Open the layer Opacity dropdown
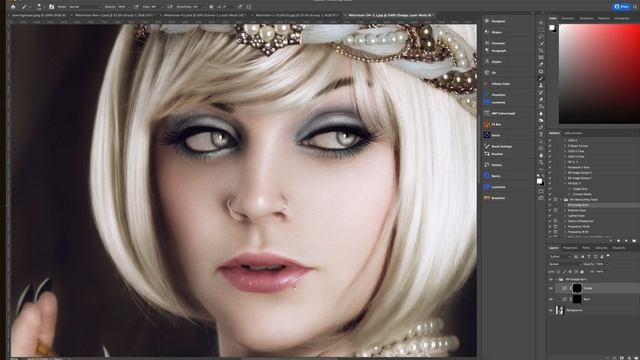The height and width of the screenshot is (360, 640). 601,264
